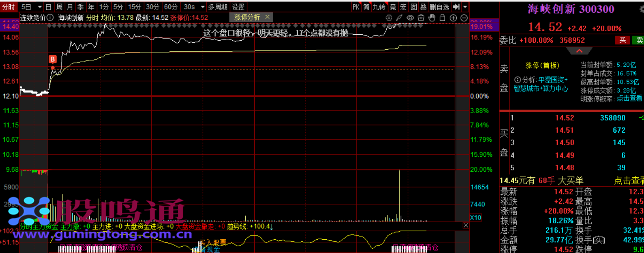Viewport: 644px width, 253px height.
Task: Open chart settings gear icon
Action: pyautogui.click(x=389, y=18)
